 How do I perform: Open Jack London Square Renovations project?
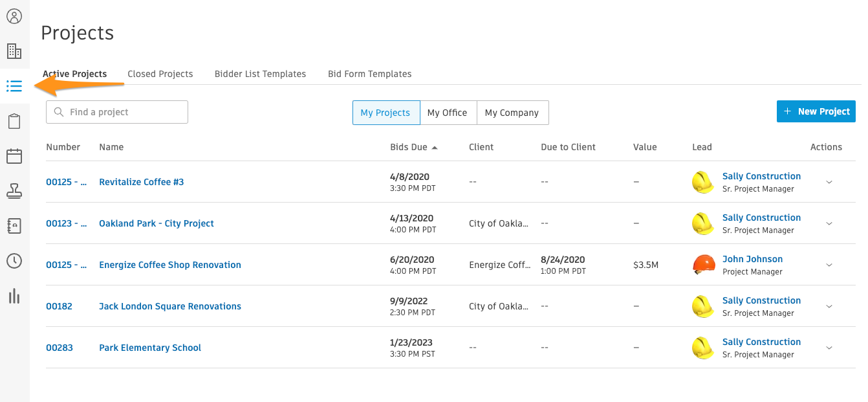click(170, 306)
